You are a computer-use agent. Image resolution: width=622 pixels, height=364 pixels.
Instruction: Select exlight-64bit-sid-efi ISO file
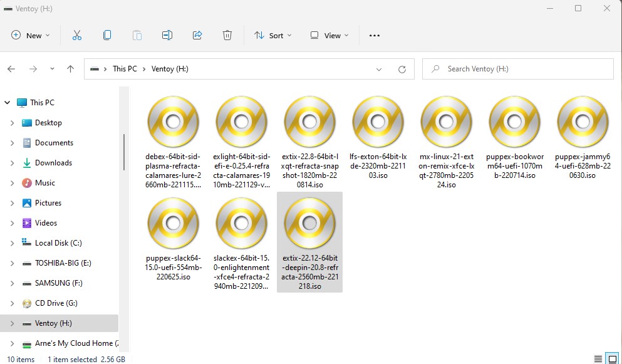[x=242, y=142]
